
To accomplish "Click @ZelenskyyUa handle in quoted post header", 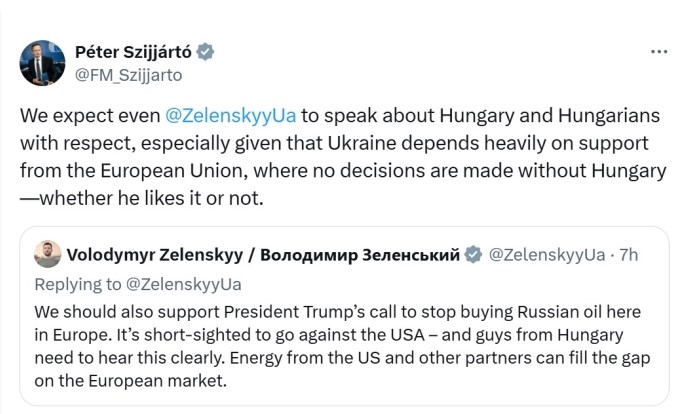I will point(545,255).
